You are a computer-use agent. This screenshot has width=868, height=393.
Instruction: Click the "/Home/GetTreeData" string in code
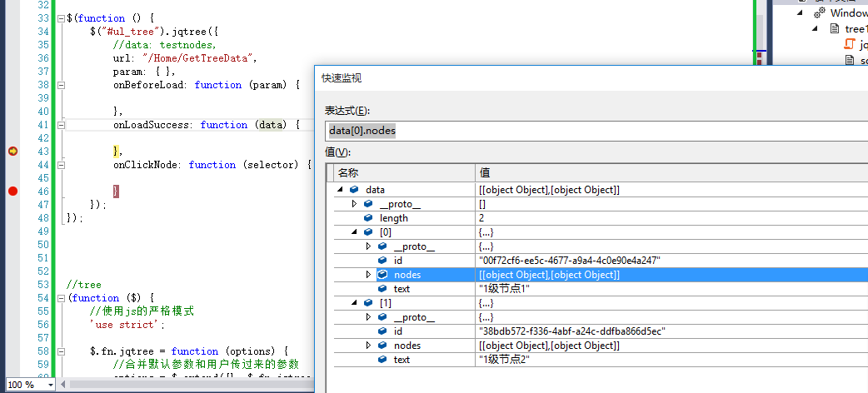click(x=199, y=58)
